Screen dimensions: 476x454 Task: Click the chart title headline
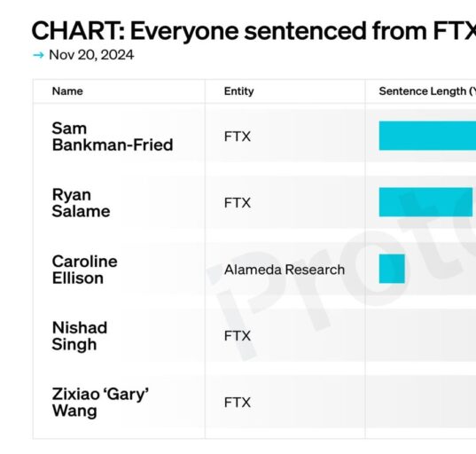click(254, 31)
